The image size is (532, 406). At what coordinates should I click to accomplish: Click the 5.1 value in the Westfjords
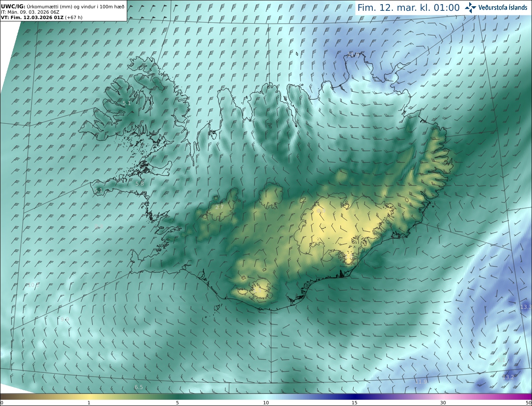click(127, 103)
